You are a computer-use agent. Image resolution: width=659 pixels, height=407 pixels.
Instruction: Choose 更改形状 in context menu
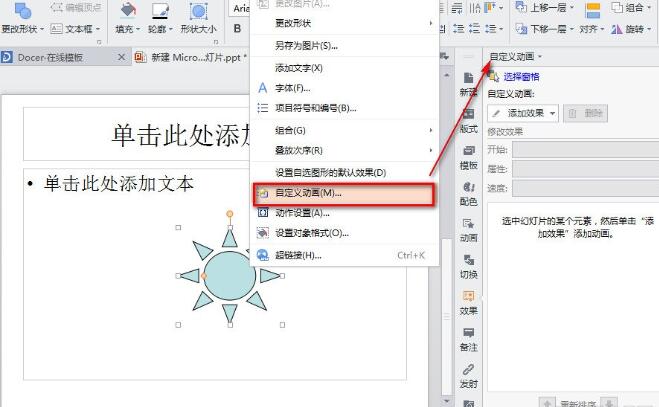[x=345, y=23]
